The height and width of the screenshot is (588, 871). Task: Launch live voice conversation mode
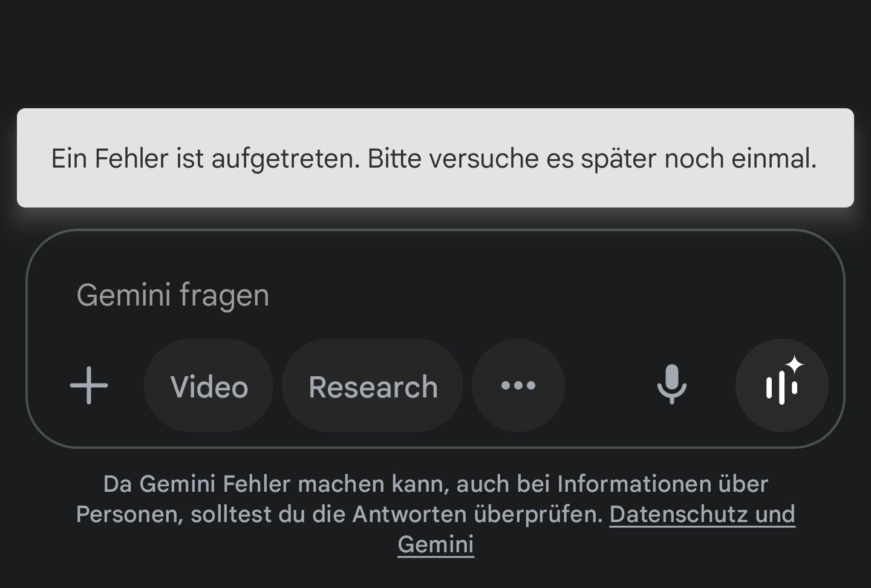point(781,385)
